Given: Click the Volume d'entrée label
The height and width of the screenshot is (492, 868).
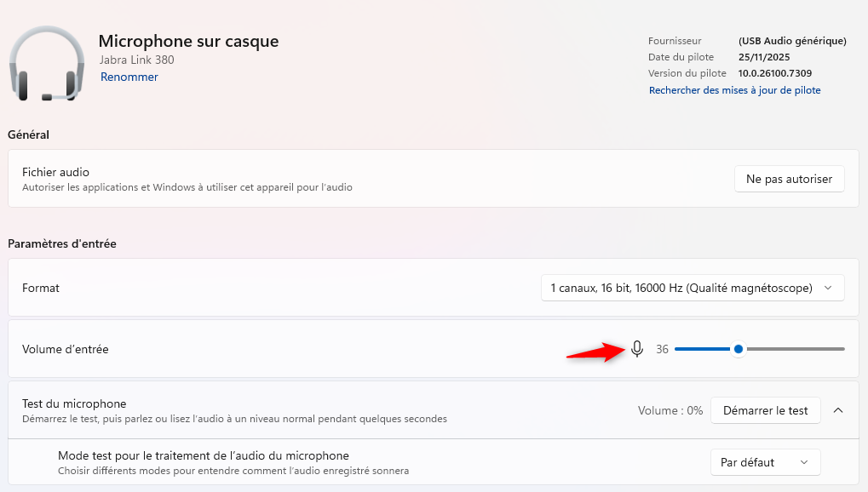Looking at the screenshot, I should click(66, 349).
